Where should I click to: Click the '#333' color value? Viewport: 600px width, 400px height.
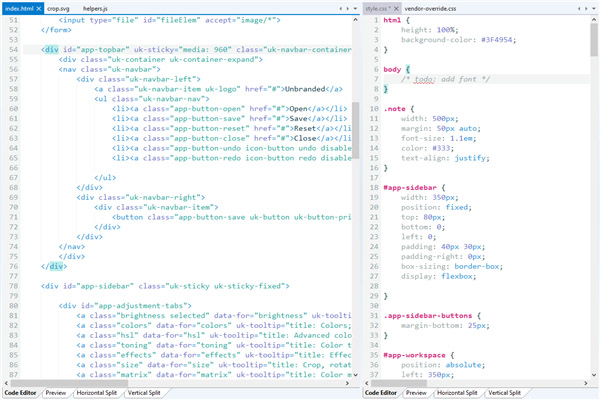click(441, 148)
